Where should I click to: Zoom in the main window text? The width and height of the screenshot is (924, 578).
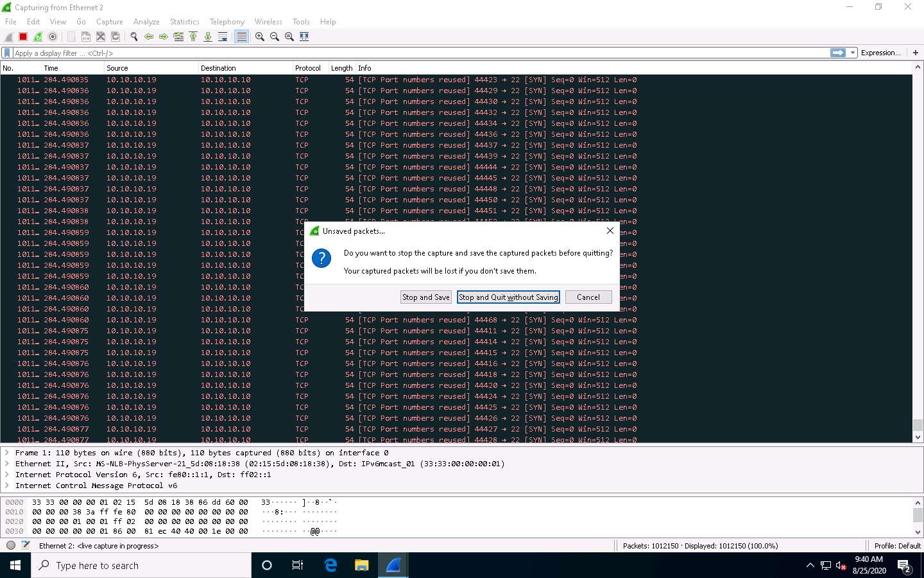(x=260, y=37)
